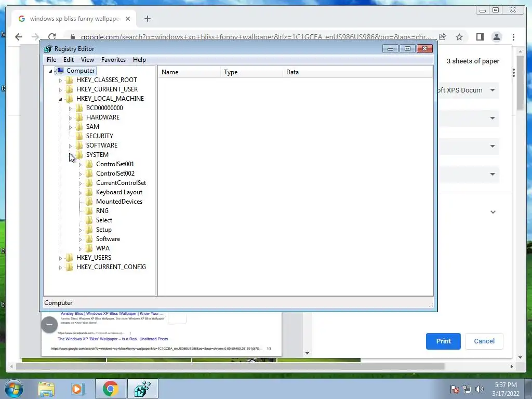Click the RNG folder icon

(89, 211)
